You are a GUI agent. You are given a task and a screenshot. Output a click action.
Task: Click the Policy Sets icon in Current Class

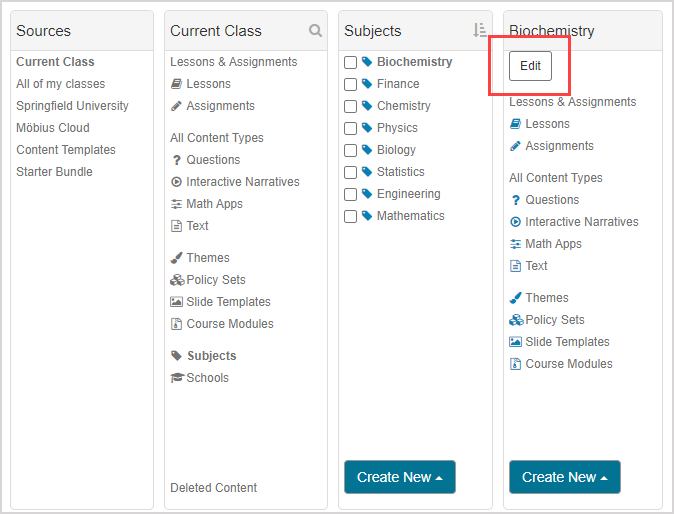click(x=177, y=280)
